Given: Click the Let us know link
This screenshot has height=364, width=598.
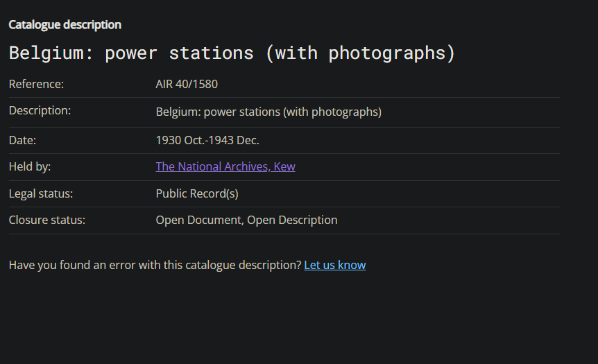Looking at the screenshot, I should (x=334, y=265).
